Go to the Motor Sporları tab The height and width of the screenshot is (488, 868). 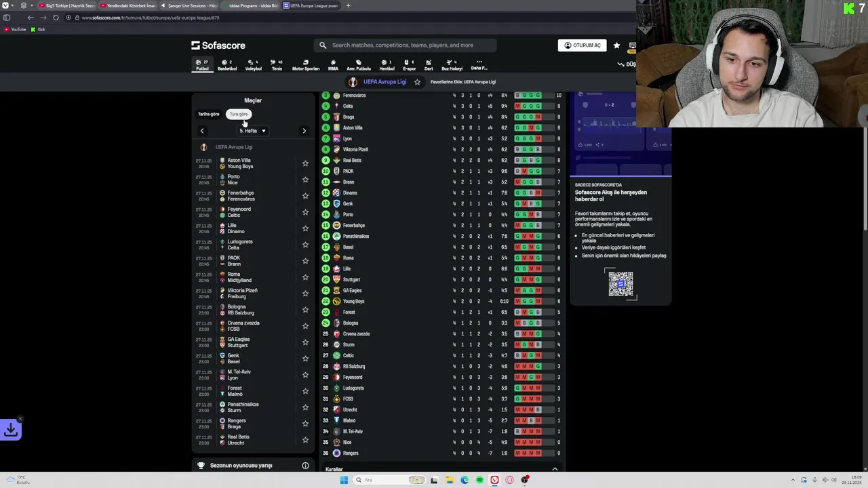[306, 65]
